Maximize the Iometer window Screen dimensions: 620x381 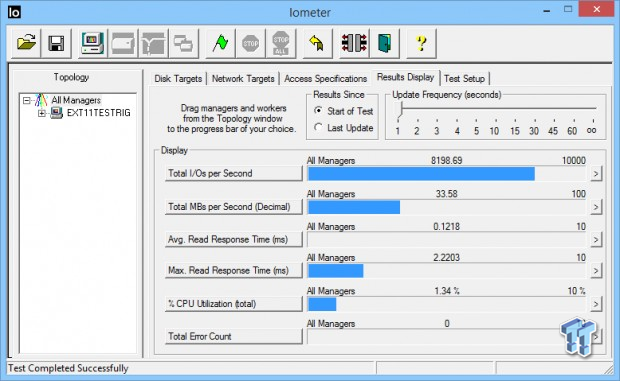tap(568, 9)
